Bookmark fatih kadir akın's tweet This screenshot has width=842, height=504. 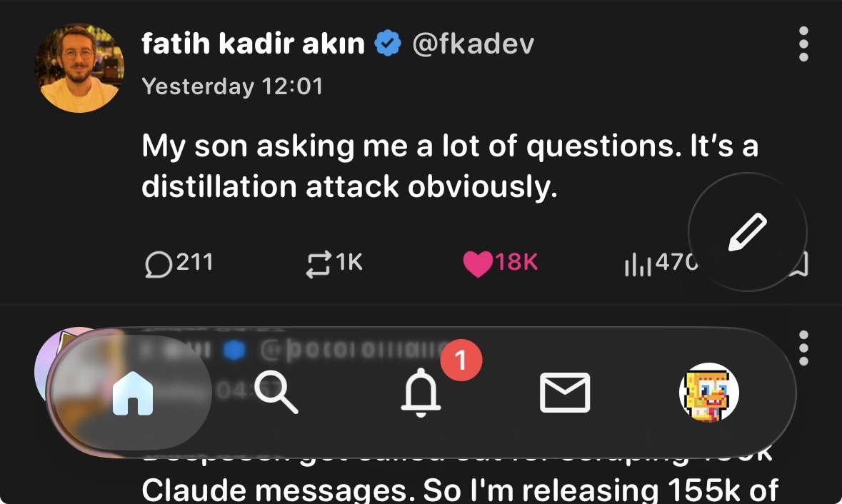pos(801,266)
